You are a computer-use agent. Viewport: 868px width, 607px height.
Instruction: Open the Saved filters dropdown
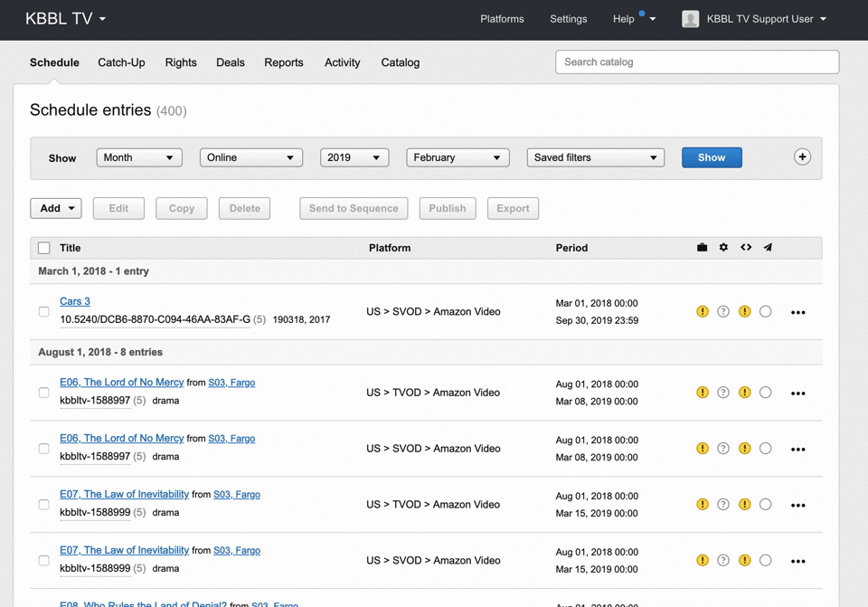pos(595,157)
